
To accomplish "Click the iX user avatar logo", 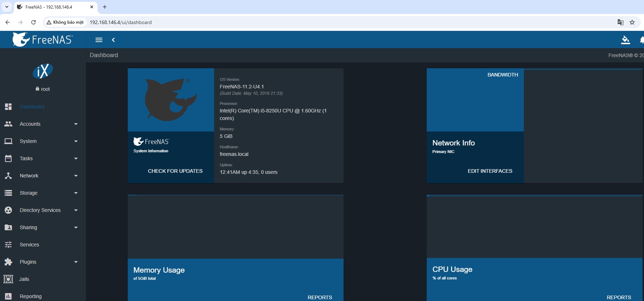I will [x=43, y=71].
